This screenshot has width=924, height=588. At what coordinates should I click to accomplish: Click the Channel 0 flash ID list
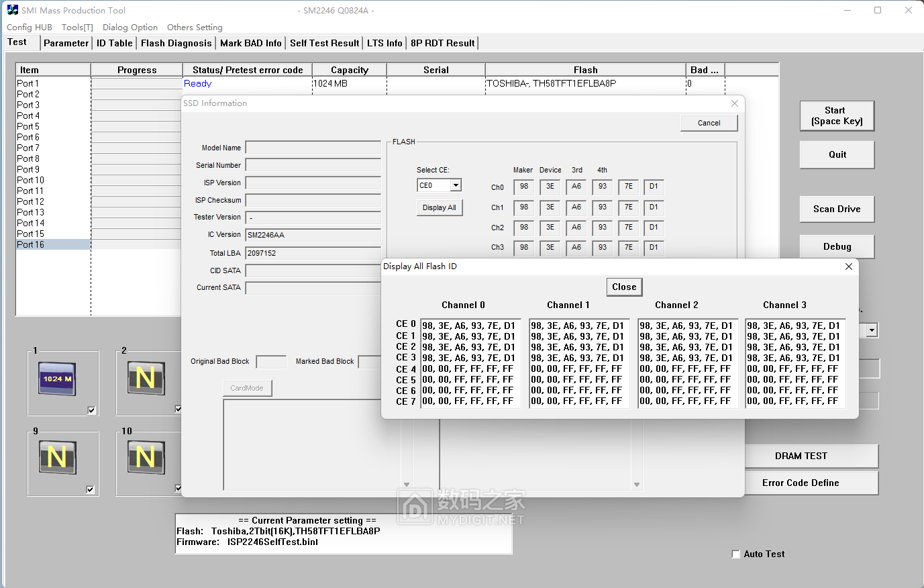[x=470, y=363]
